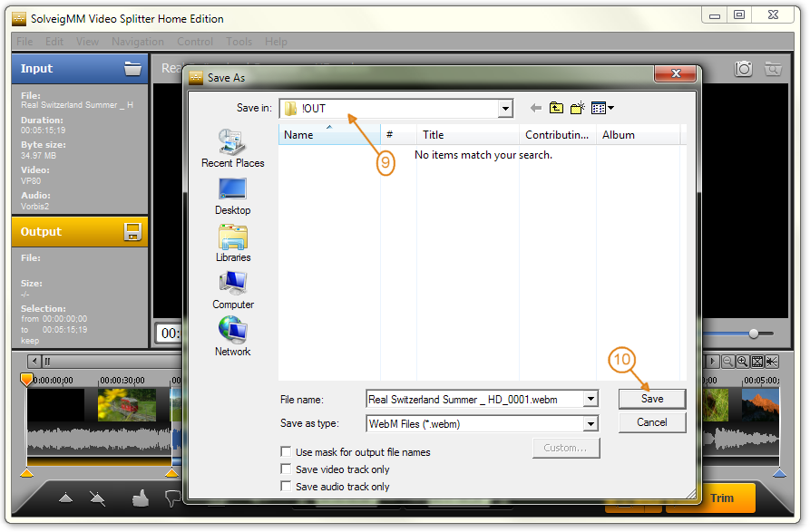Click the volume slider knob

(x=754, y=334)
